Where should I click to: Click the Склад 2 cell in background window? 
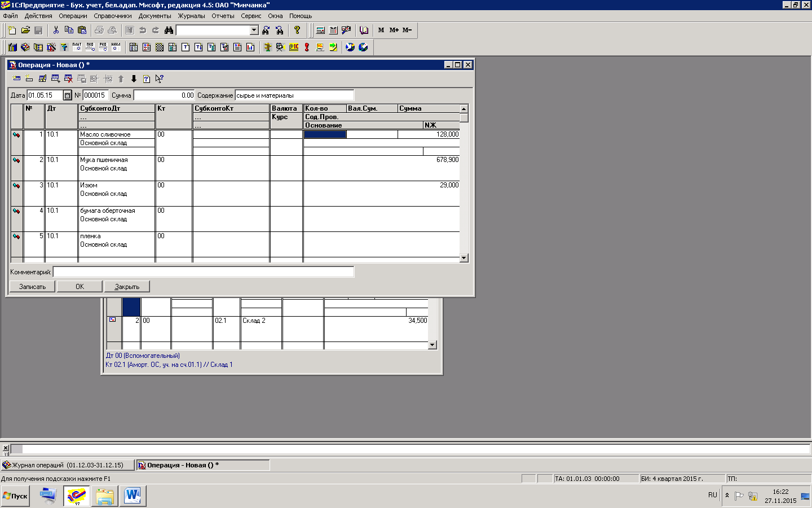point(261,321)
